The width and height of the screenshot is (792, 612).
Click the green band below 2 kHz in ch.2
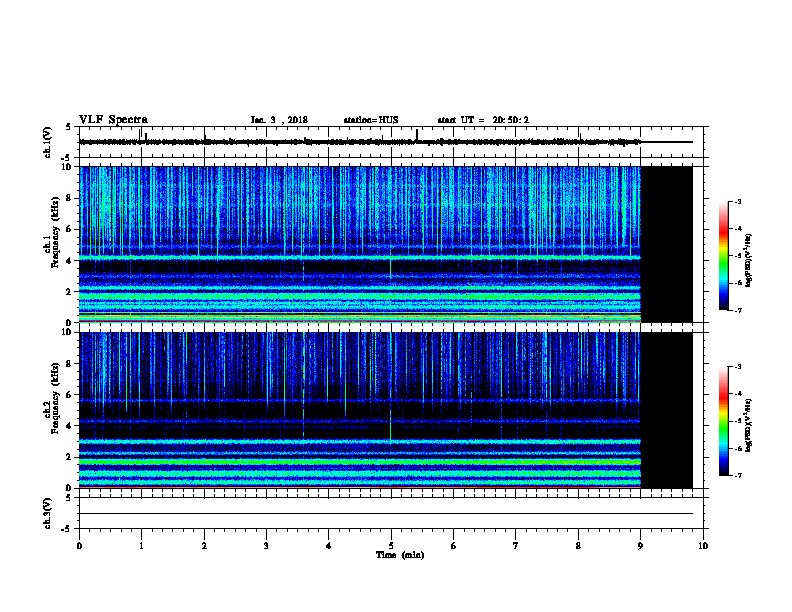point(360,462)
